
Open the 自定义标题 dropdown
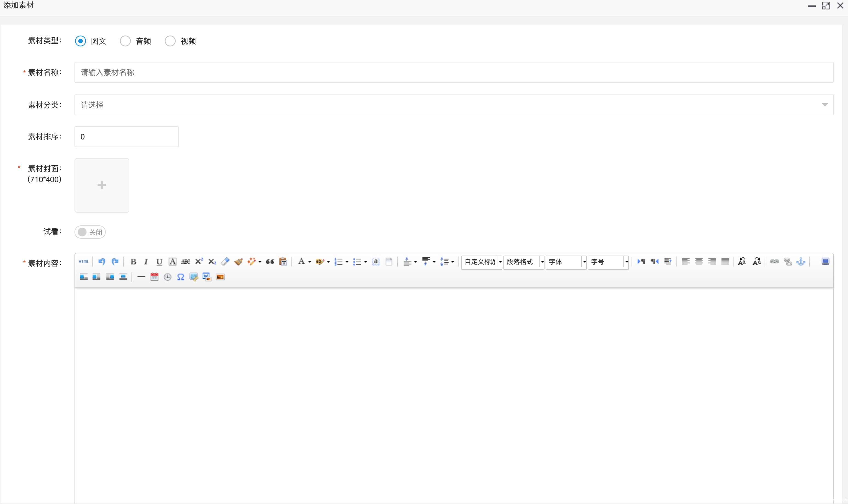(481, 262)
